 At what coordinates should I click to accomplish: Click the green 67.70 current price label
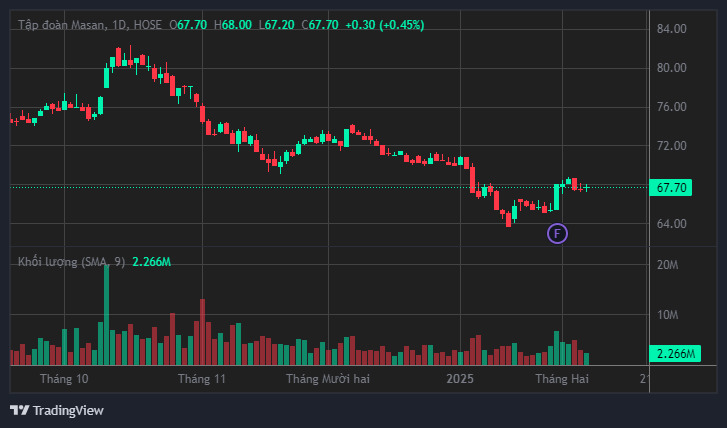671,188
